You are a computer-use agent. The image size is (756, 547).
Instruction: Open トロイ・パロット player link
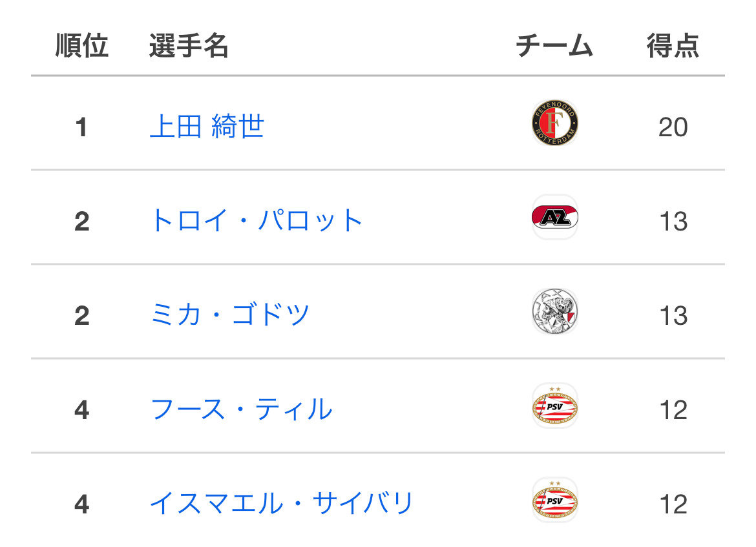click(x=256, y=220)
